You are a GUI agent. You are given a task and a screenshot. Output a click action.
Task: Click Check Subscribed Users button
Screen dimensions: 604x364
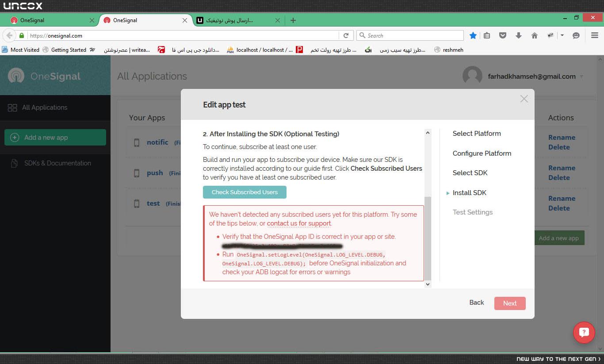coord(245,192)
